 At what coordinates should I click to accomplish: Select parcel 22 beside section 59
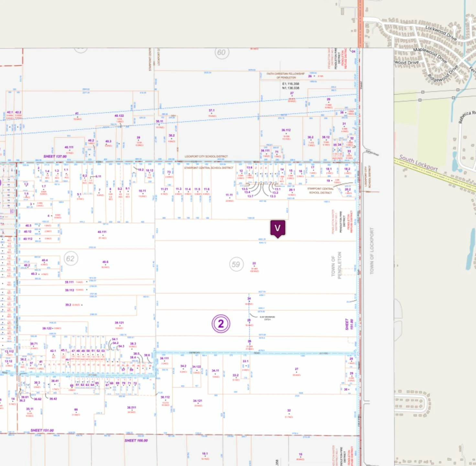[254, 263]
